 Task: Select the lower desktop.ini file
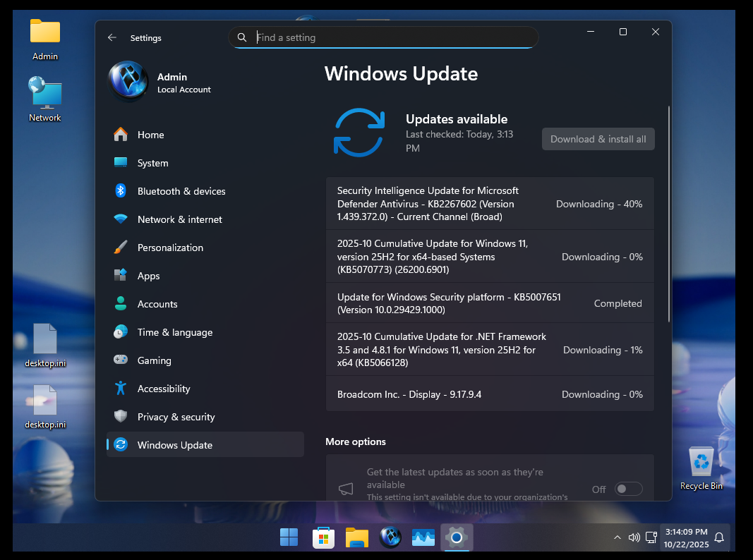(x=45, y=407)
